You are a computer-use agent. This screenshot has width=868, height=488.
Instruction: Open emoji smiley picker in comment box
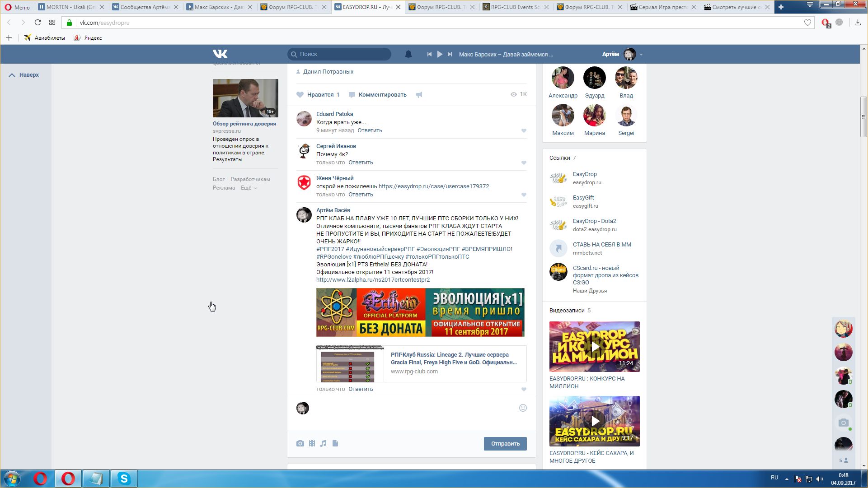(x=523, y=408)
